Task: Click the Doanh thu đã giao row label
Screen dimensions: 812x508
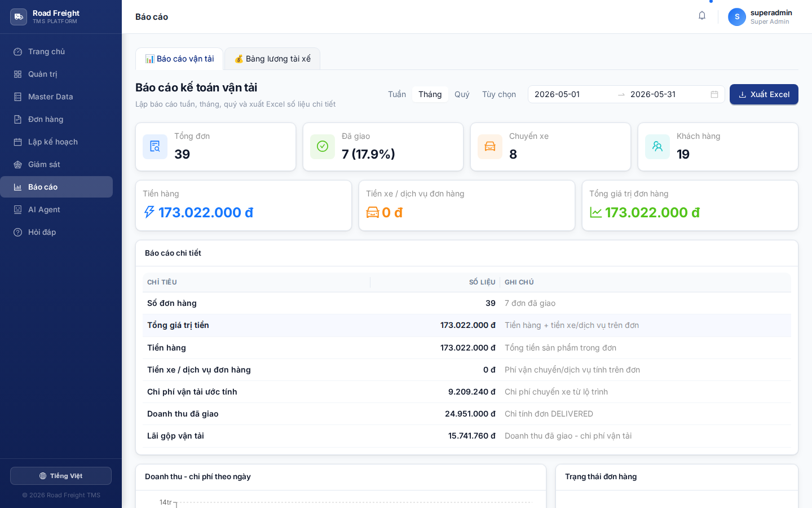Action: pos(183,414)
